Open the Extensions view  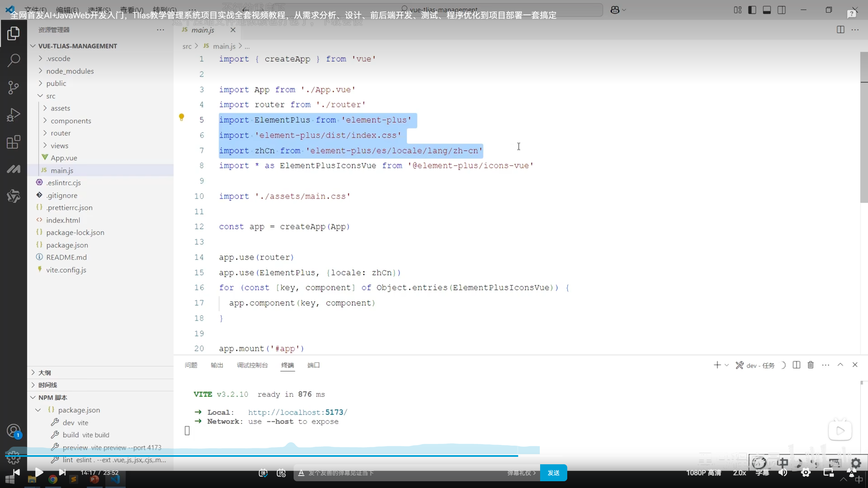14,142
